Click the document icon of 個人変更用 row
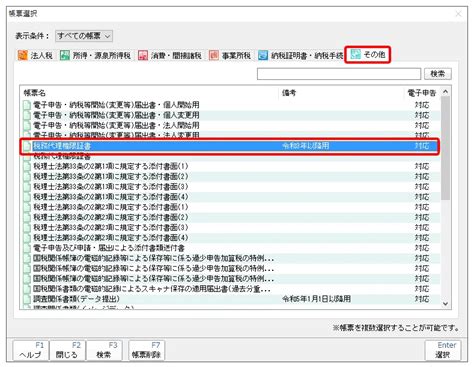The width and height of the screenshot is (474, 367). click(x=27, y=115)
